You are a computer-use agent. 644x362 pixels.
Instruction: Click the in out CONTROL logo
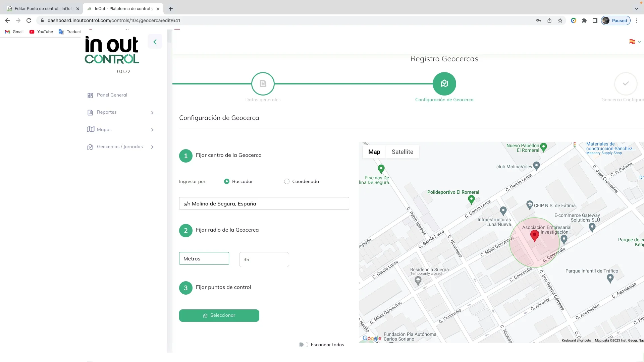click(x=112, y=50)
